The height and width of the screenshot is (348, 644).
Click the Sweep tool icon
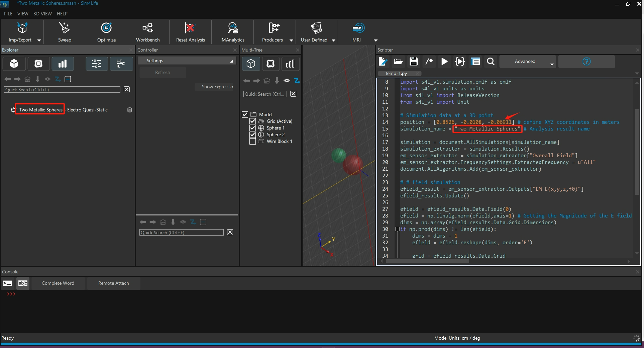point(64,28)
